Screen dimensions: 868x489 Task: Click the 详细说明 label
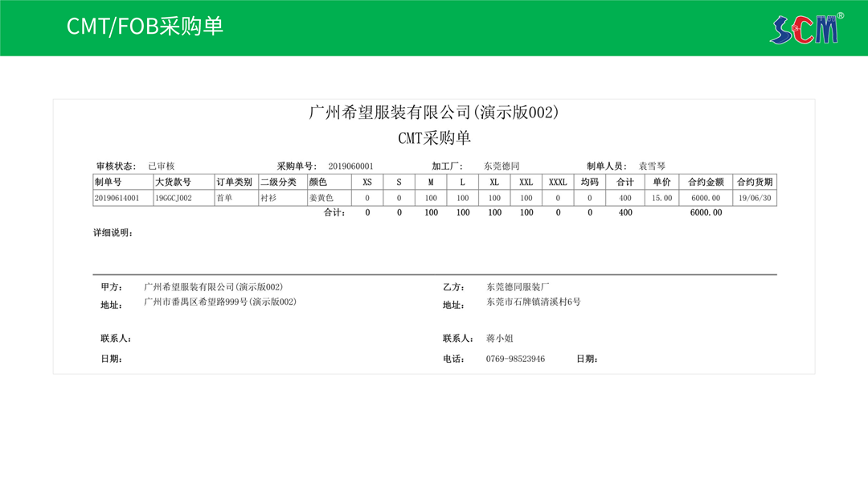tap(113, 233)
